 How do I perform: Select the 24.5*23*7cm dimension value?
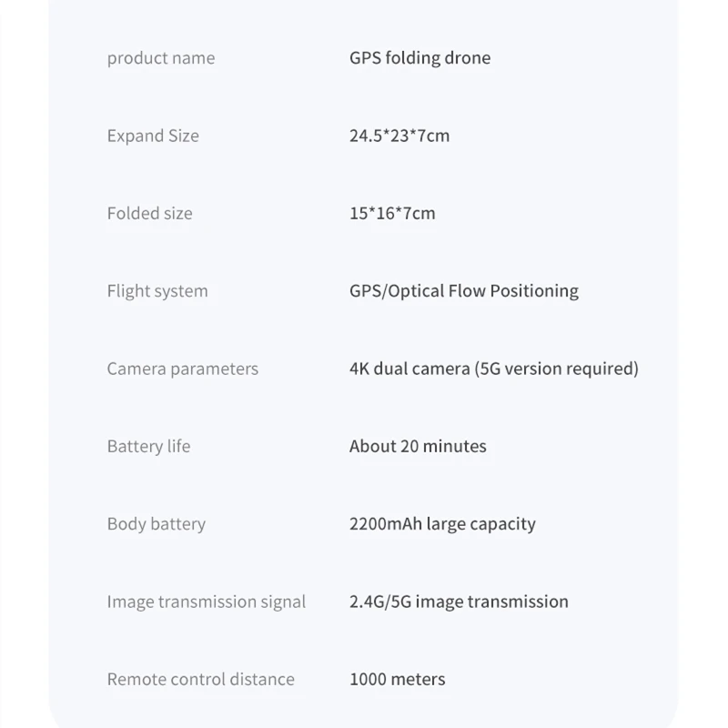click(399, 136)
